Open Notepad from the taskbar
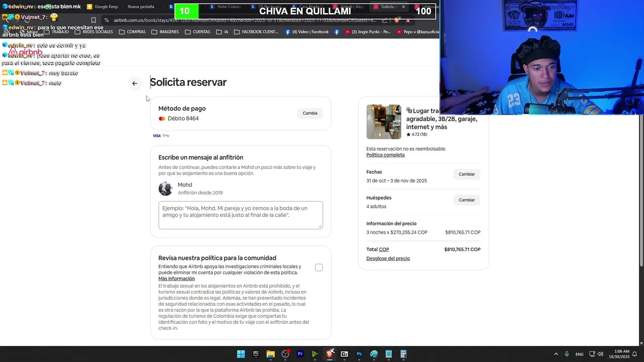 coord(388,354)
